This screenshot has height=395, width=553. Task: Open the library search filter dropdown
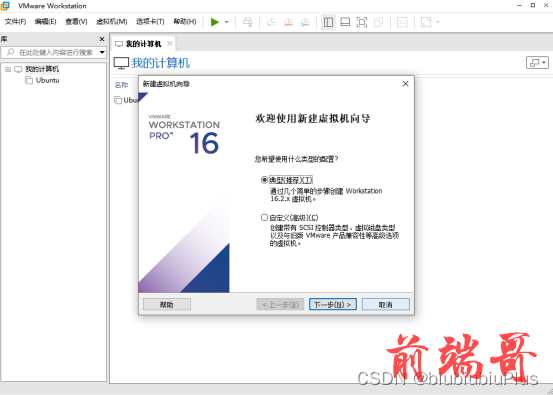pos(102,52)
